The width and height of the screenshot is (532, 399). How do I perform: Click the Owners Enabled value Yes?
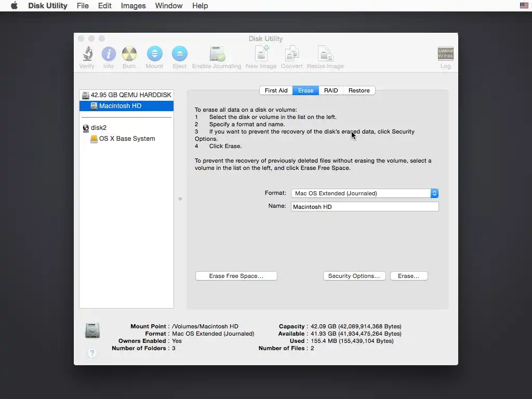(177, 341)
